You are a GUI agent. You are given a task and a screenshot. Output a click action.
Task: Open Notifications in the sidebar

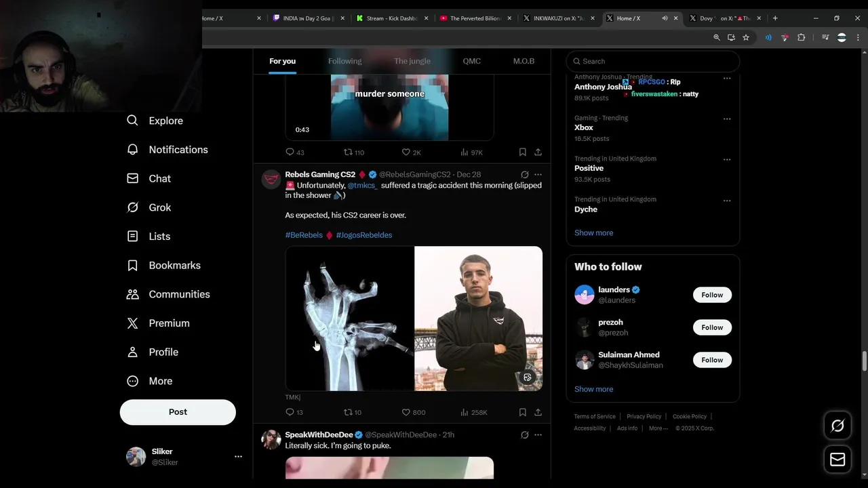(167, 150)
